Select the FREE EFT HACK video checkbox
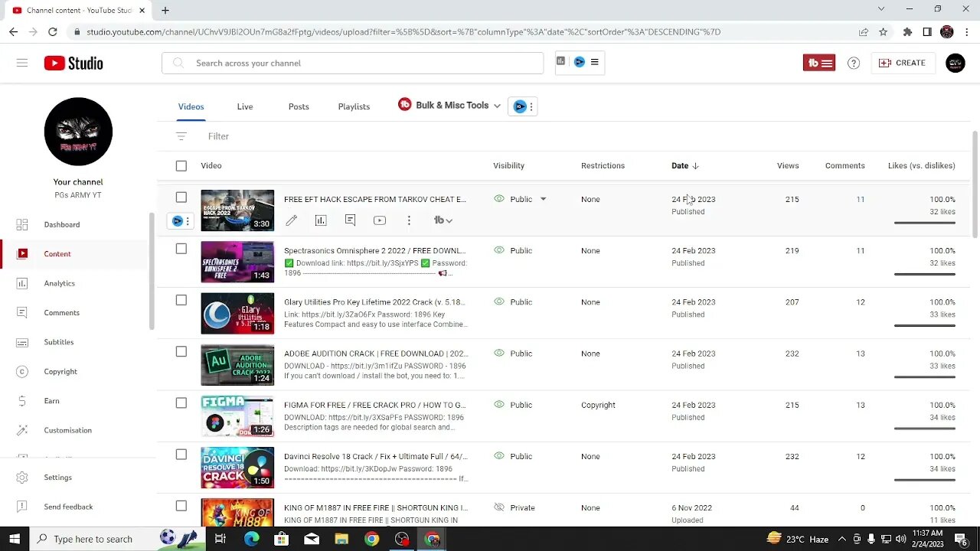This screenshot has height=551, width=980. (181, 197)
